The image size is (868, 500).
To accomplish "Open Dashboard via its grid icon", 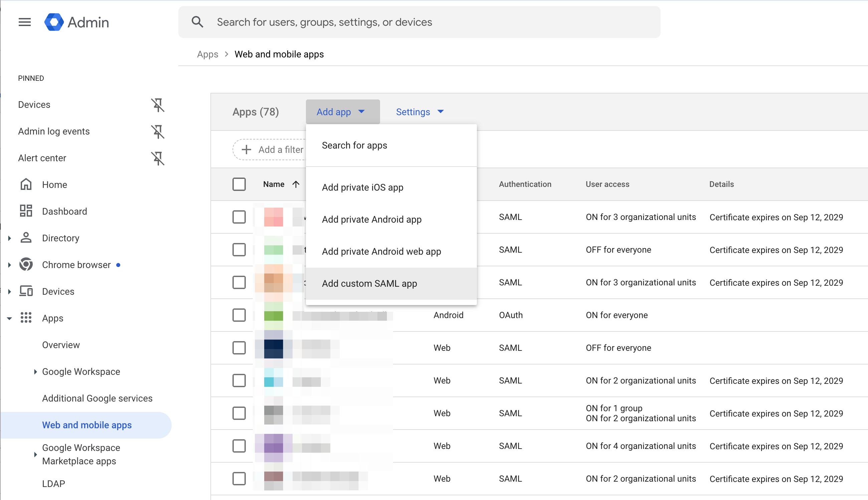I will tap(26, 211).
